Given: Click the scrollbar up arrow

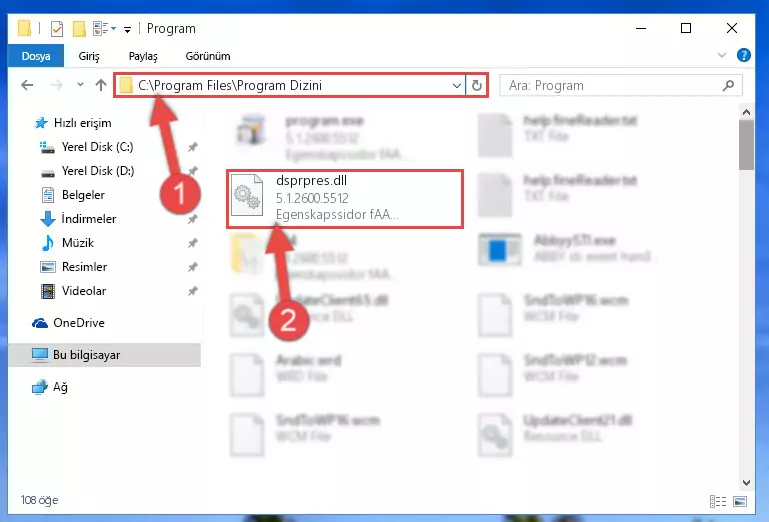Looking at the screenshot, I should (x=746, y=112).
